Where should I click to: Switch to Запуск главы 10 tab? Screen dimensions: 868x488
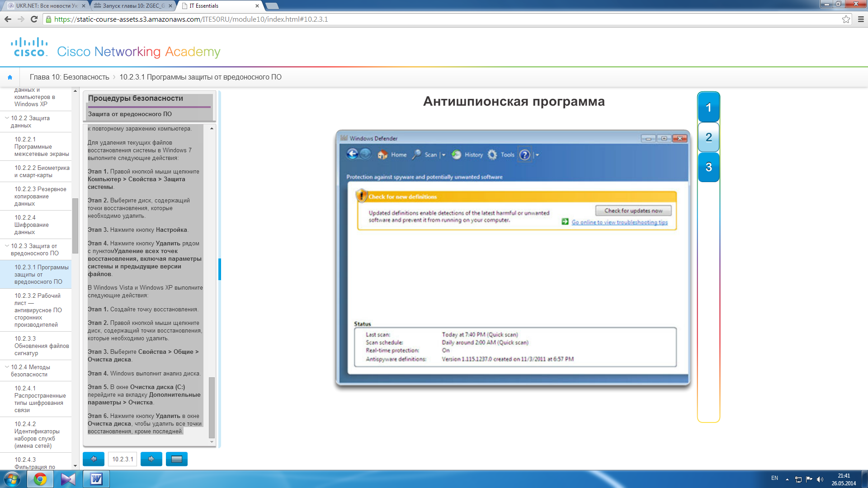133,6
